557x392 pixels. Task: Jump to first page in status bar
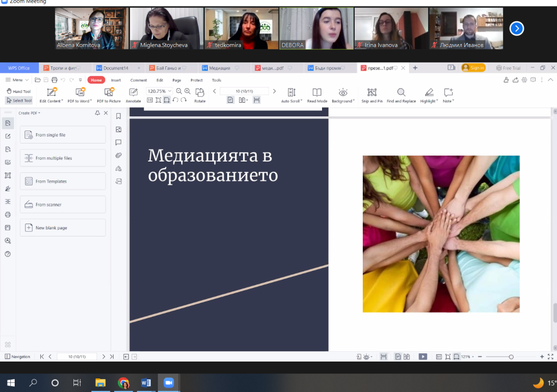coord(42,357)
